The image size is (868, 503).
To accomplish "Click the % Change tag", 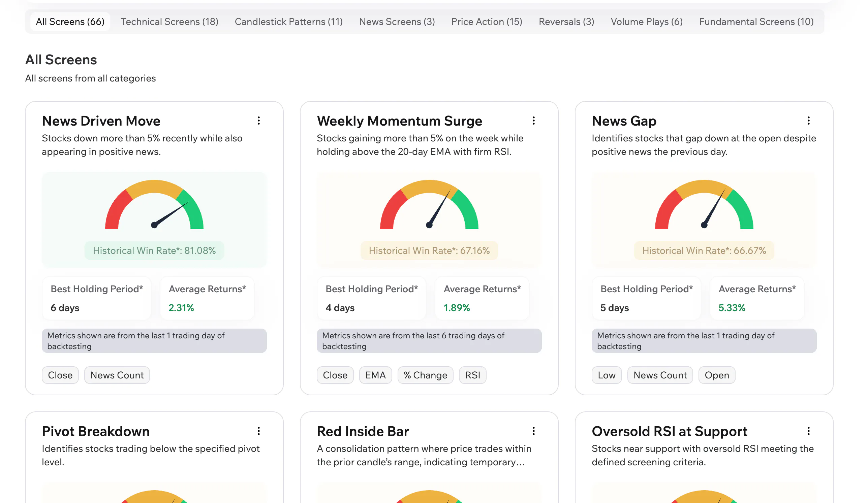I will tap(425, 375).
